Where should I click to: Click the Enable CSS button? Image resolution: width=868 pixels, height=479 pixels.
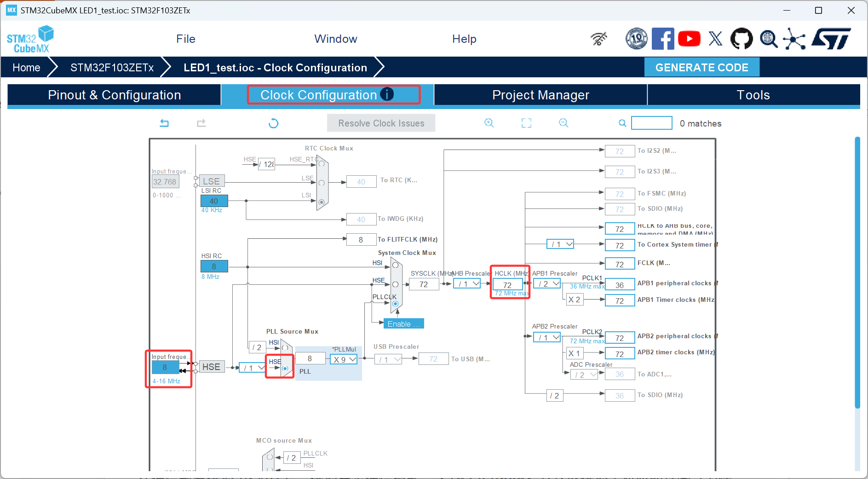[x=404, y=324]
